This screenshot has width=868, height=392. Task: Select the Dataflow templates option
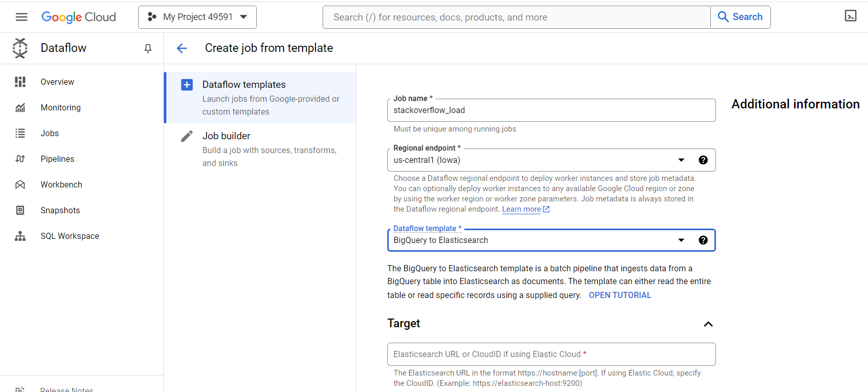point(260,98)
